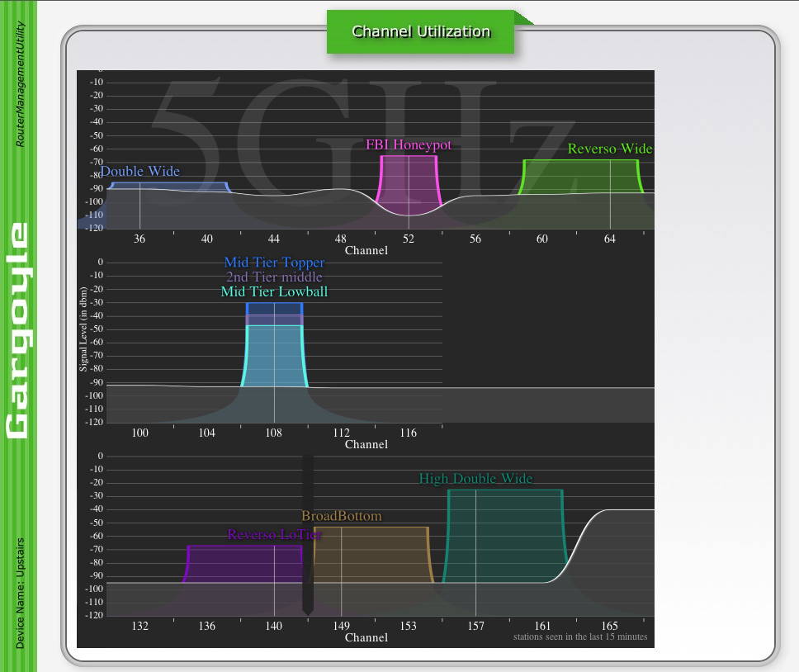Click the 2nd Tier middle label
799x672 pixels.
(x=274, y=277)
